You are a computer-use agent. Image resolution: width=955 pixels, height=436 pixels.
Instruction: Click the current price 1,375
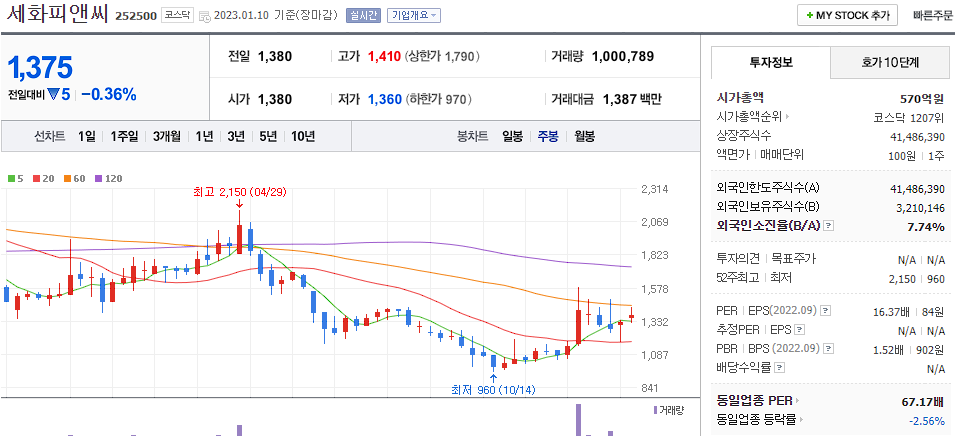(41, 67)
